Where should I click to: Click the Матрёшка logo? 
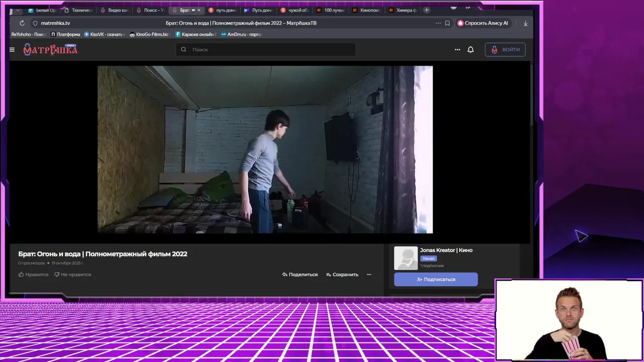click(x=50, y=49)
